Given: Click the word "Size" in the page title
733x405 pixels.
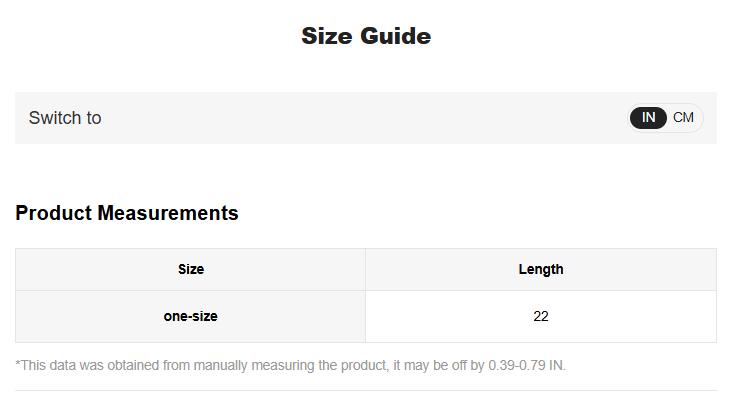Looking at the screenshot, I should 327,36.
